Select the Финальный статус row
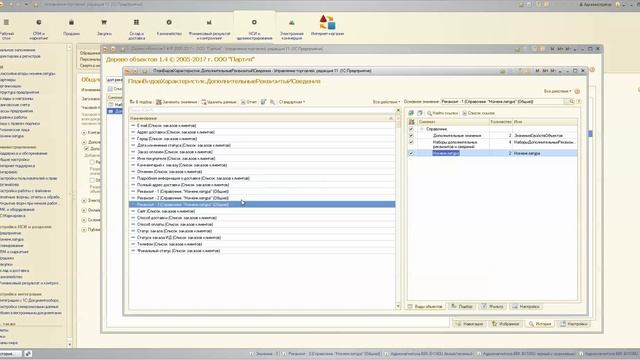The image size is (640, 360). [262, 251]
